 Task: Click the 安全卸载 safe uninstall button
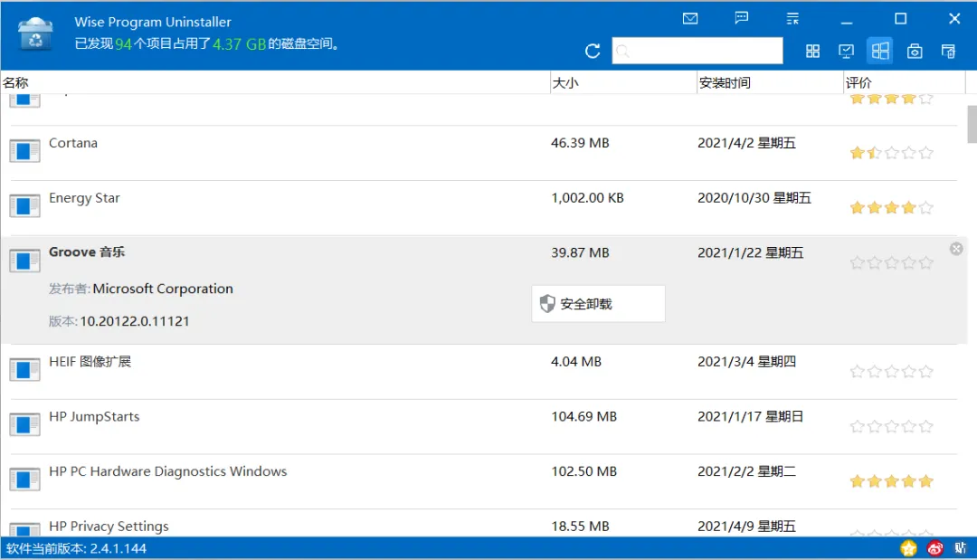pyautogui.click(x=598, y=304)
